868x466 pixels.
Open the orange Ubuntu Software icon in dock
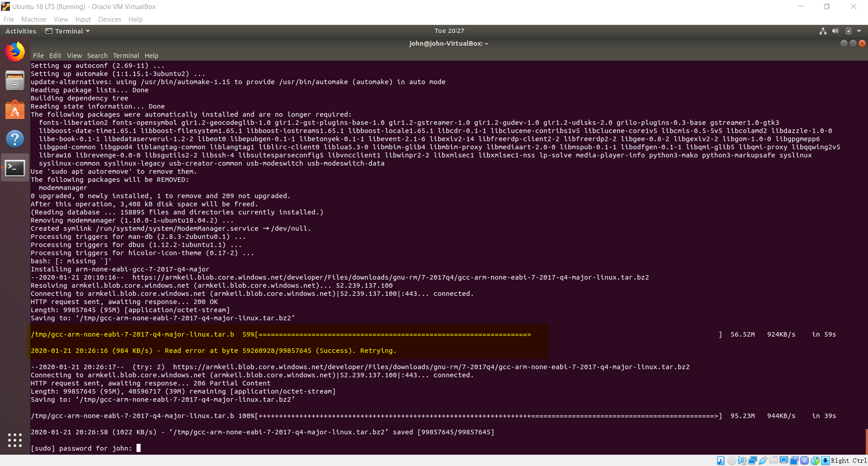[x=15, y=109]
